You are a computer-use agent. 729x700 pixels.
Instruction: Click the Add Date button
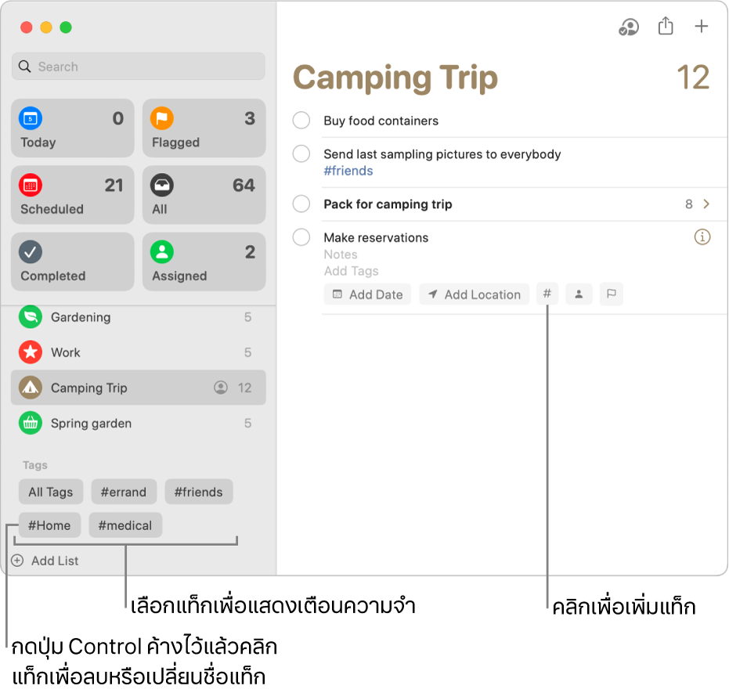point(367,294)
